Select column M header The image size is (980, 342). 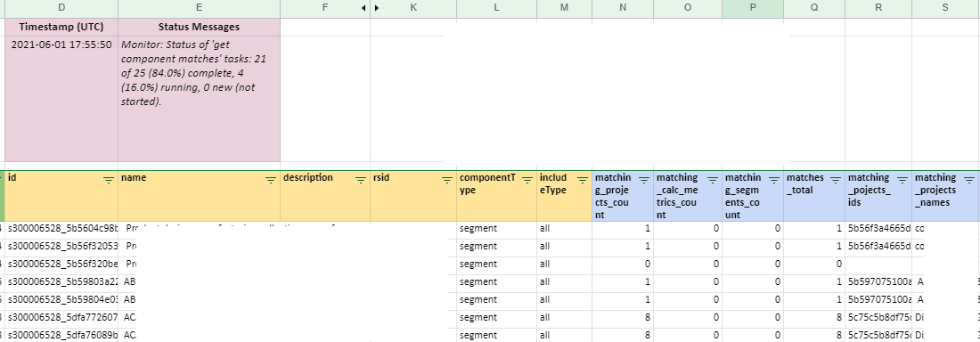click(564, 8)
